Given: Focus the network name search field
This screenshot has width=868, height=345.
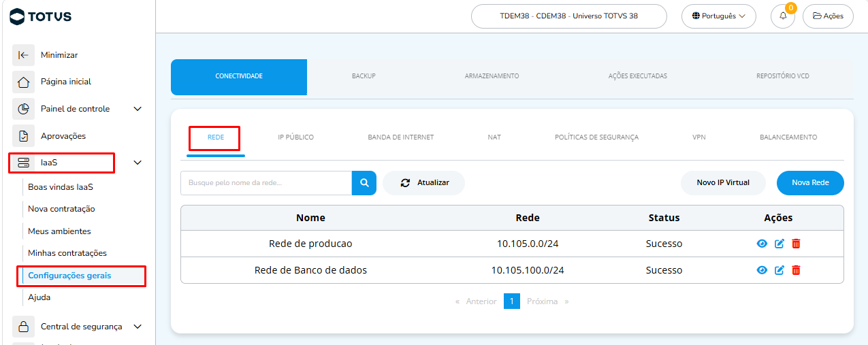Looking at the screenshot, I should (x=266, y=183).
